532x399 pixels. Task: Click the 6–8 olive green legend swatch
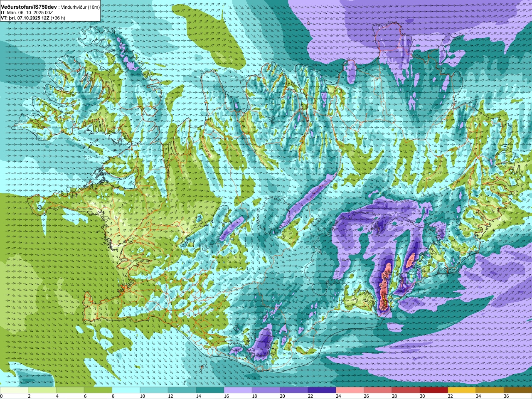[x=98, y=390]
